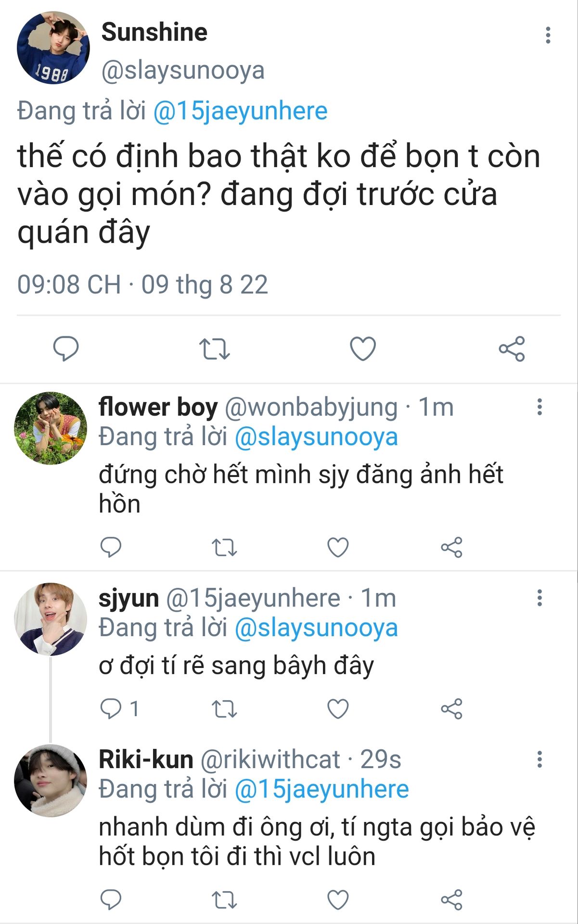The width and height of the screenshot is (578, 924).
Task: Share flower boy's reply
Action: pos(451,547)
